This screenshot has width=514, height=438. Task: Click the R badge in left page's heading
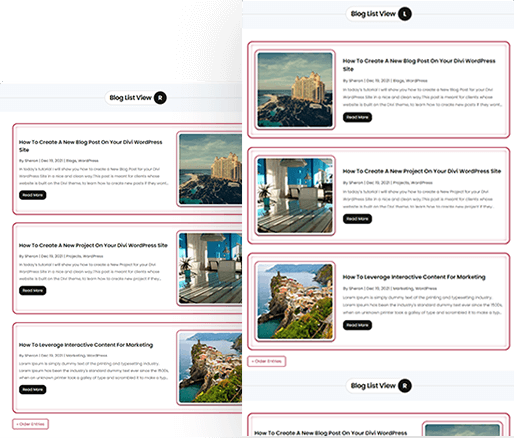pyautogui.click(x=160, y=98)
